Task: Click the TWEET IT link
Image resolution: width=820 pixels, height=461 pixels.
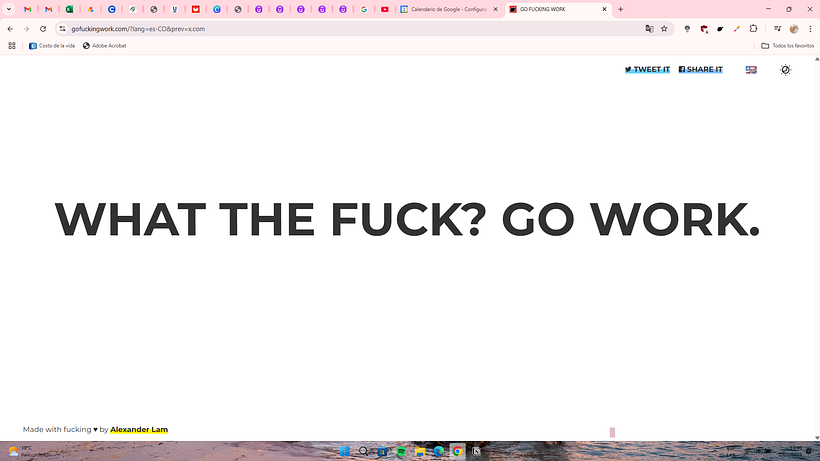Action: [647, 70]
